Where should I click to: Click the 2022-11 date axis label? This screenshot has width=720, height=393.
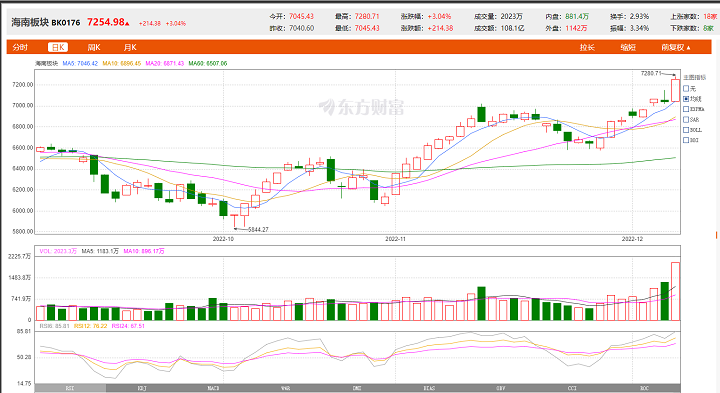pyautogui.click(x=395, y=239)
